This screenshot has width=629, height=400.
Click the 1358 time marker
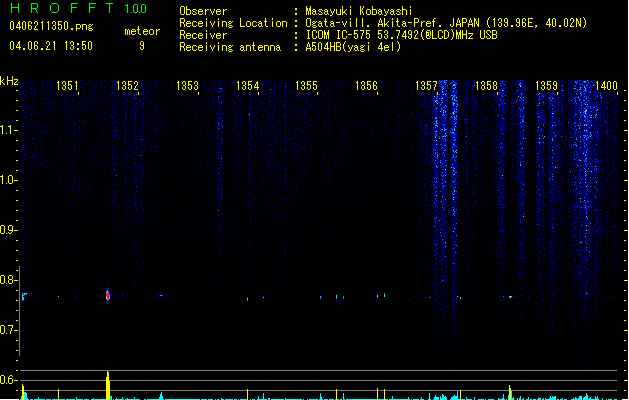pos(486,86)
